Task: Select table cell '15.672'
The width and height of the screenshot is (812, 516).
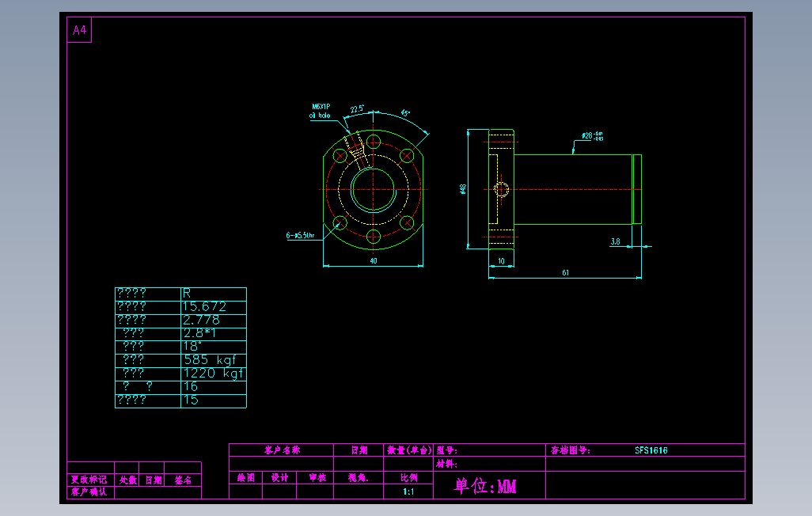Action: [214, 307]
